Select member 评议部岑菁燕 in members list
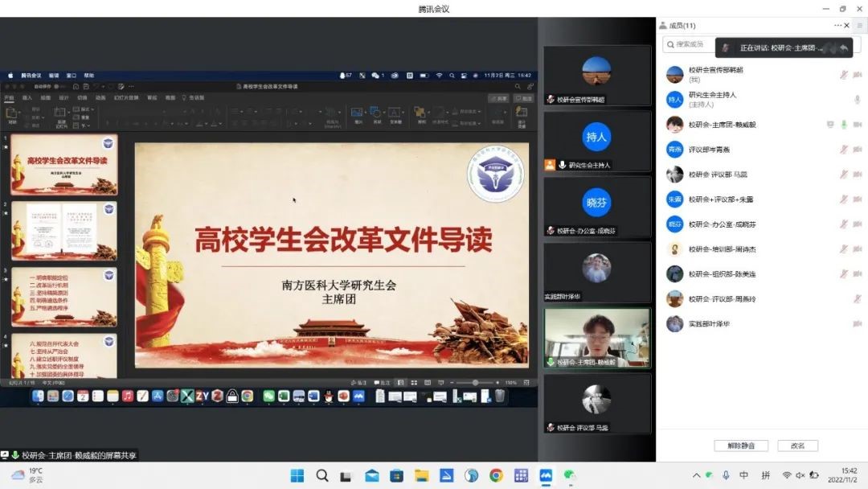 coord(764,150)
